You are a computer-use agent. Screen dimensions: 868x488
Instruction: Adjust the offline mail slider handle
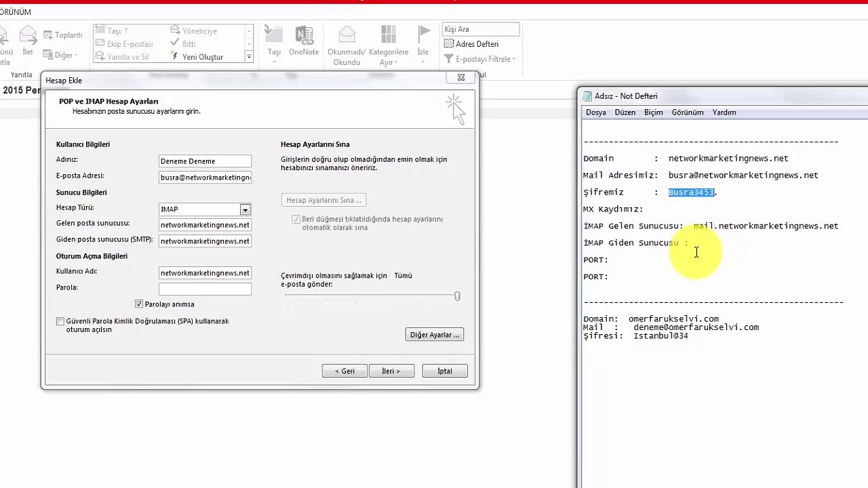[457, 296]
